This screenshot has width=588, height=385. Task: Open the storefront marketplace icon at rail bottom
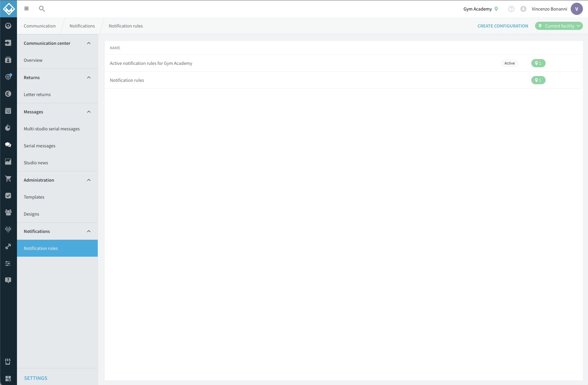tap(8, 362)
